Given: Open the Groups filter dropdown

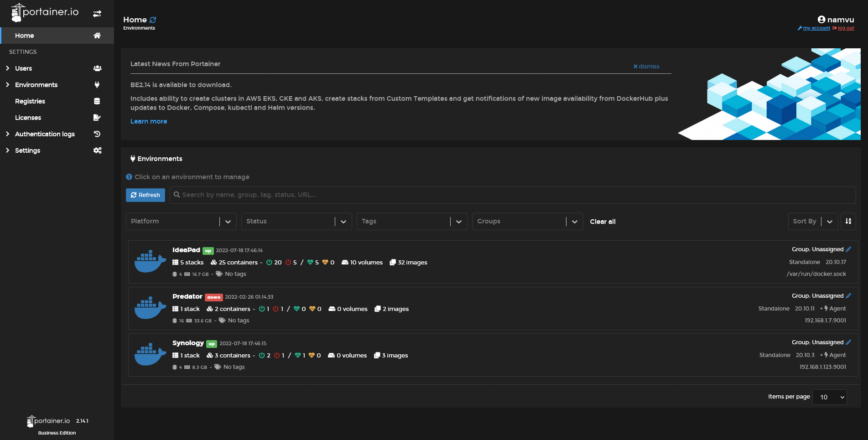Looking at the screenshot, I should click(x=527, y=222).
